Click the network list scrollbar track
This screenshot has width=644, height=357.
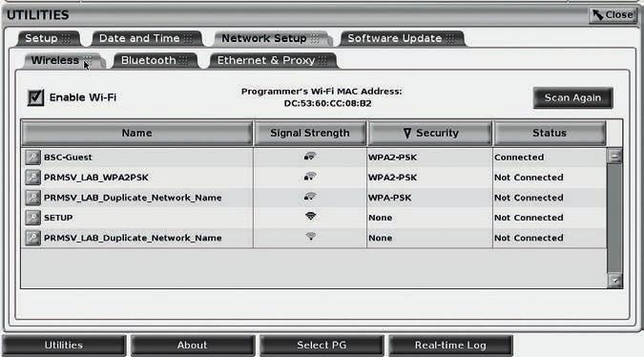(614, 218)
